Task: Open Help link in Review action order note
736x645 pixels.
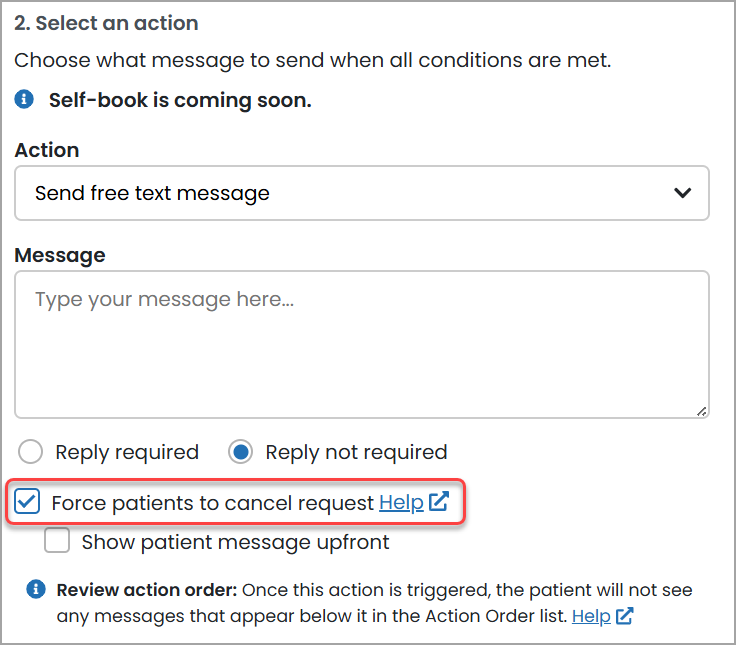Action: pos(591,616)
